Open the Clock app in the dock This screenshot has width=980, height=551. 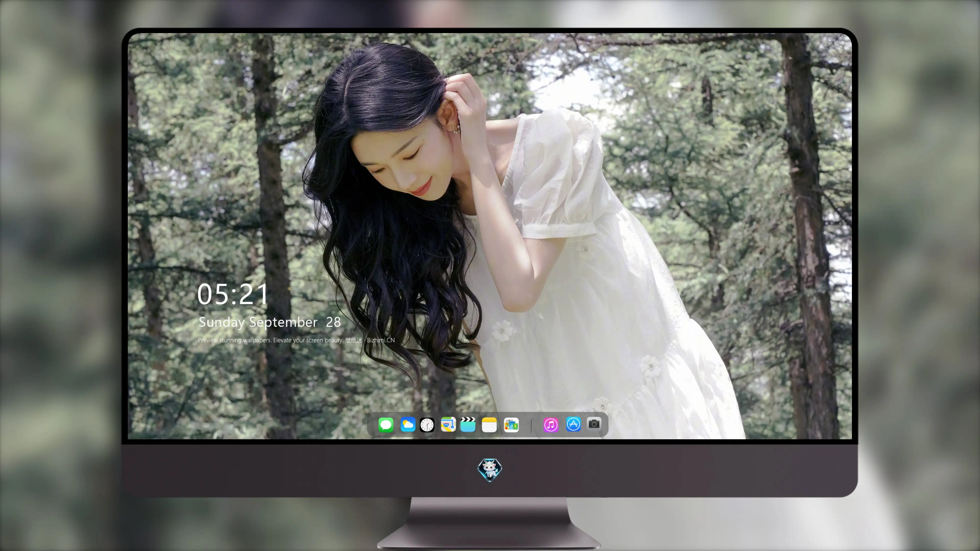coord(427,425)
